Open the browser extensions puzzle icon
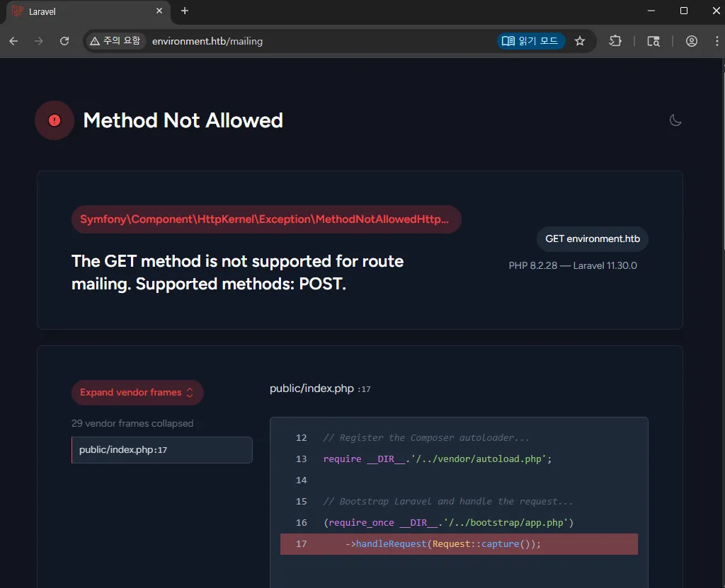This screenshot has height=588, width=725. [615, 41]
